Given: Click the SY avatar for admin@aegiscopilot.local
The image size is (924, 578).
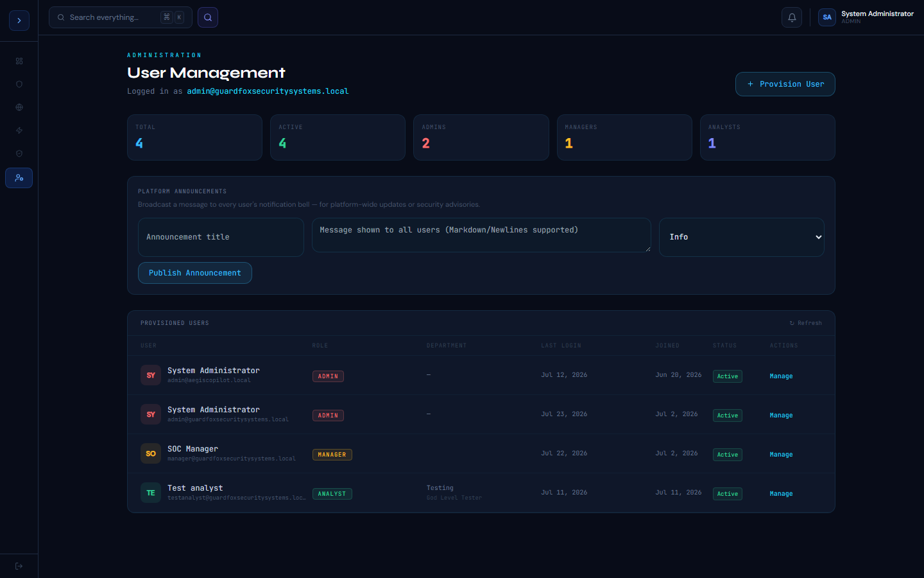Looking at the screenshot, I should point(151,375).
